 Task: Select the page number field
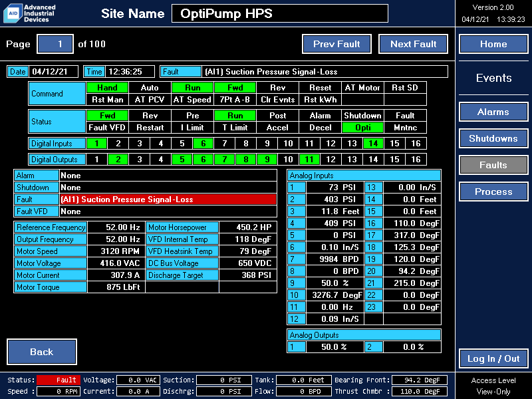55,44
